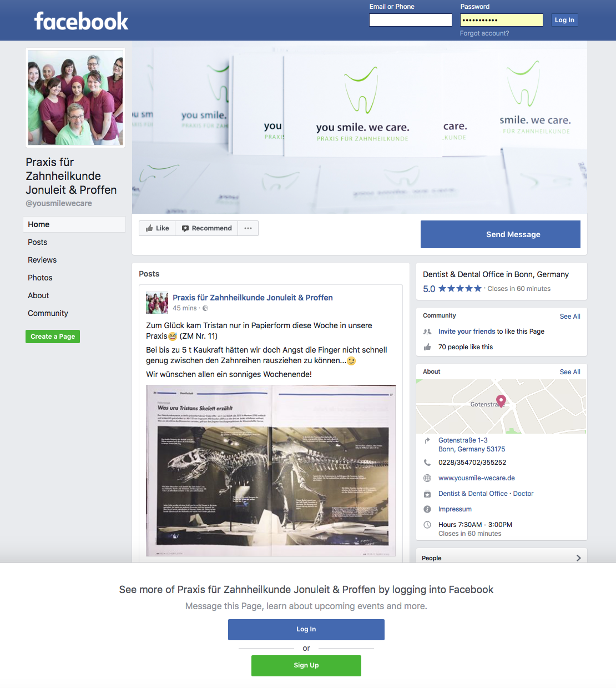616x688 pixels.
Task: Click the Send Message button
Action: pyautogui.click(x=501, y=234)
